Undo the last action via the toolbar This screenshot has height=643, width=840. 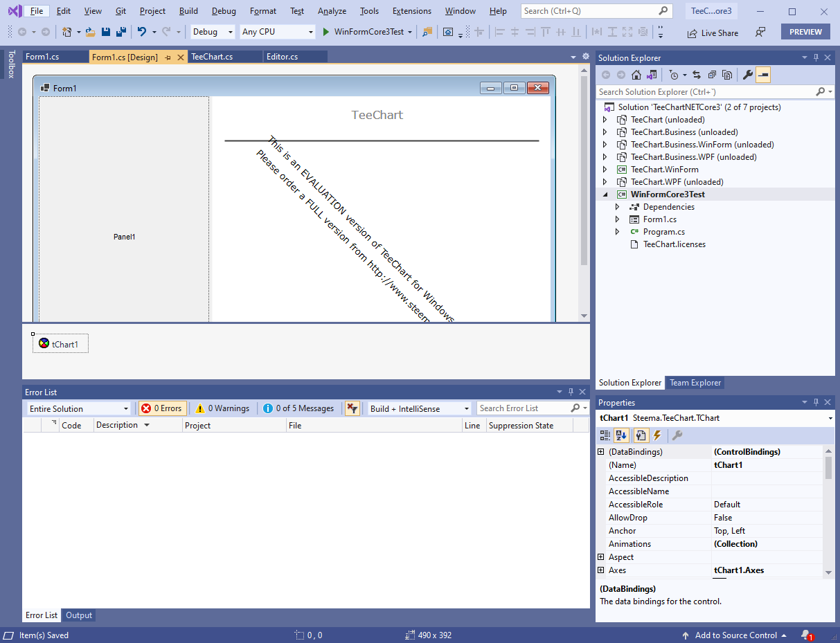tap(142, 32)
